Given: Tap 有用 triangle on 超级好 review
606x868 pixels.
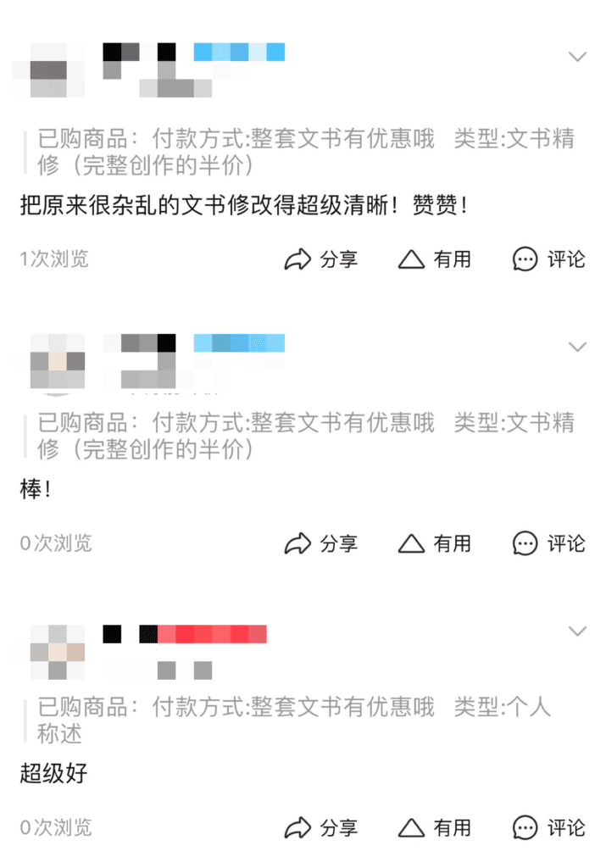Looking at the screenshot, I should pyautogui.click(x=411, y=827).
